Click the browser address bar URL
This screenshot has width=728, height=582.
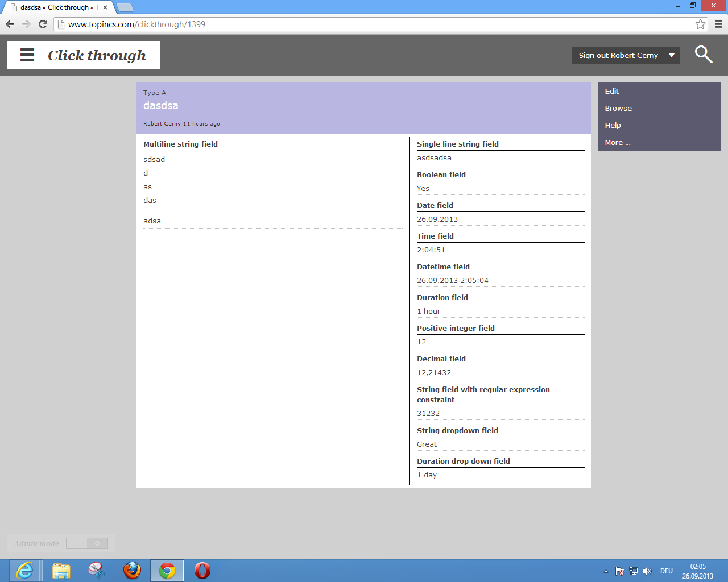pyautogui.click(x=136, y=24)
